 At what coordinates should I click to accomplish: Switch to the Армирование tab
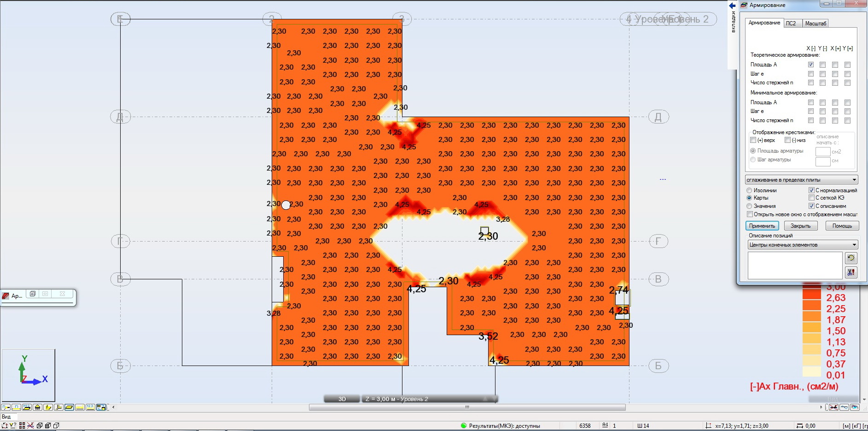(x=764, y=23)
